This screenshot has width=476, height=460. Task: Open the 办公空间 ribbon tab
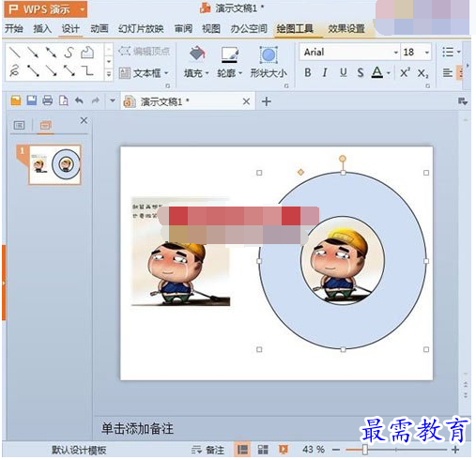(249, 29)
